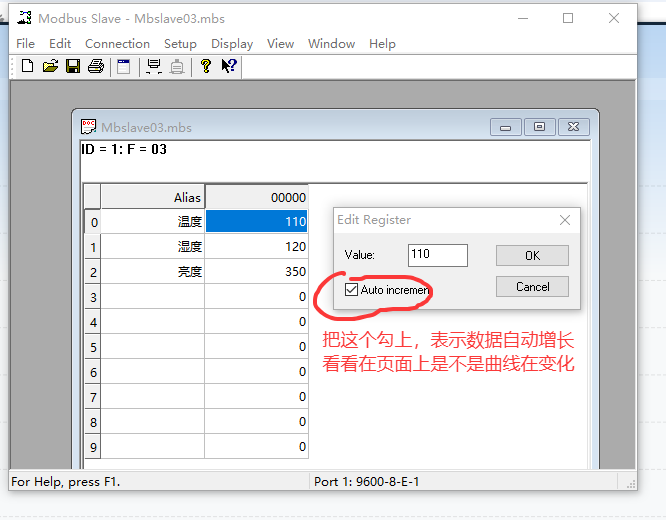The width and height of the screenshot is (666, 520).
Task: Close the Edit Register dialog
Action: [x=565, y=220]
